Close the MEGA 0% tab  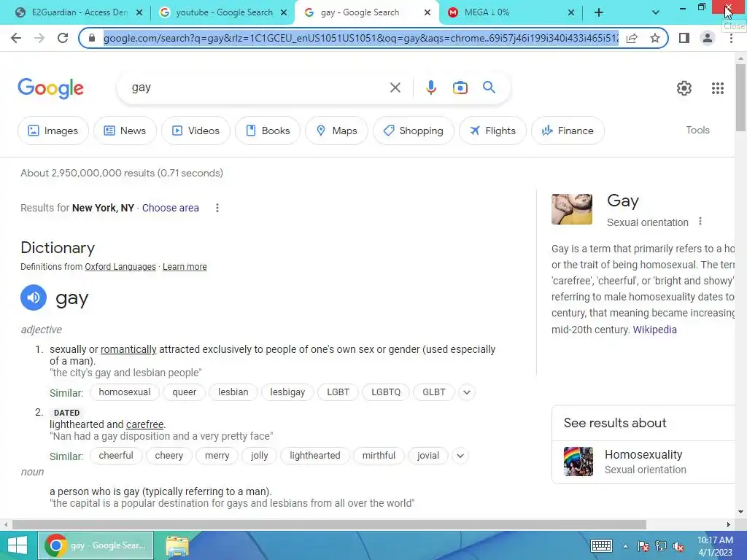[571, 13]
